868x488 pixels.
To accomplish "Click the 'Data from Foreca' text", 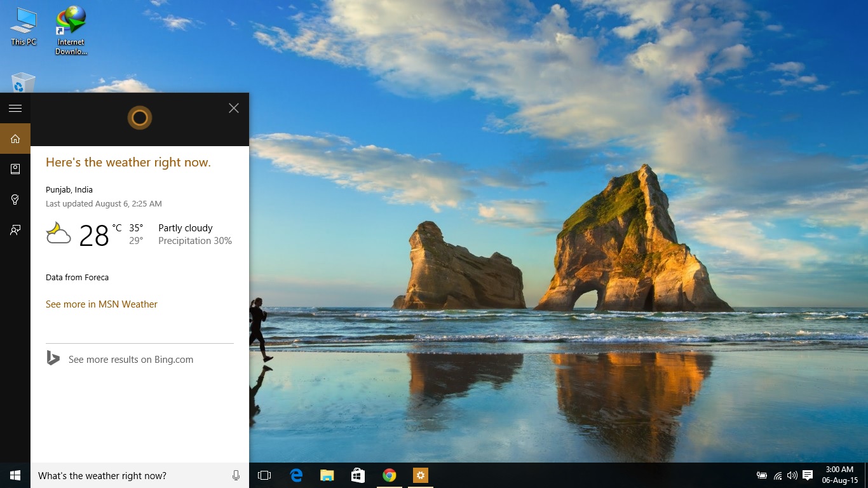I will point(77,278).
